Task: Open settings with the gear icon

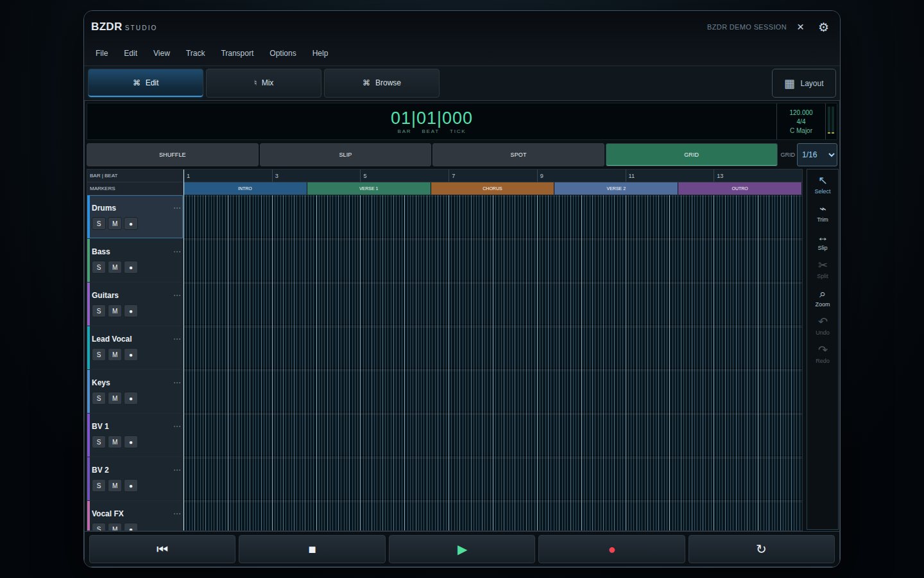Action: click(x=823, y=27)
